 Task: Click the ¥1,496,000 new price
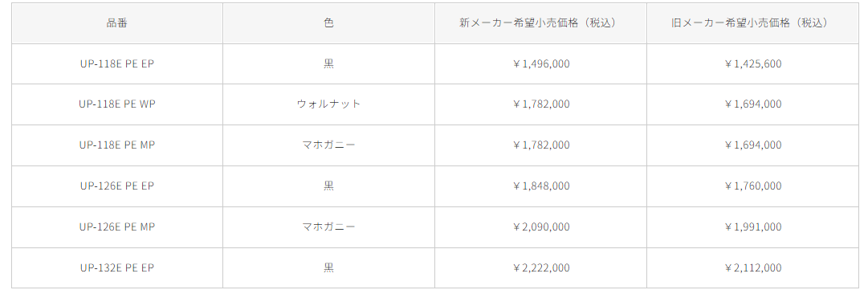click(x=540, y=63)
